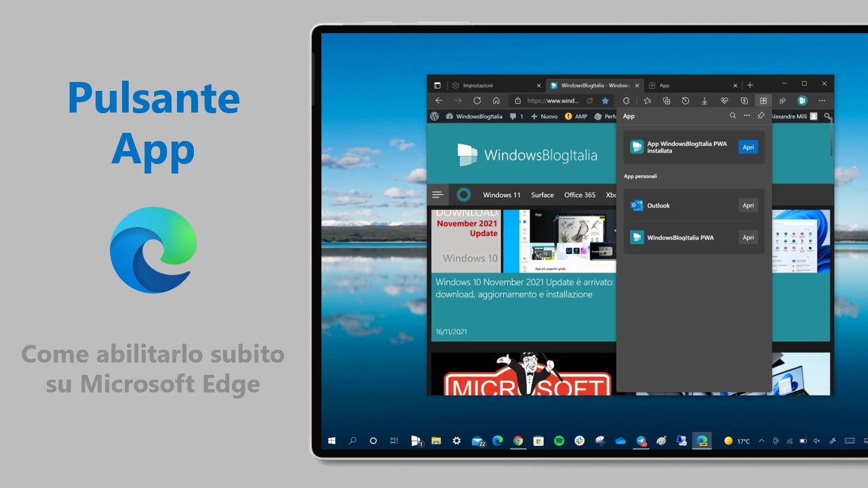868x488 pixels.
Task: Close the Impostazioni tab
Action: [x=539, y=85]
